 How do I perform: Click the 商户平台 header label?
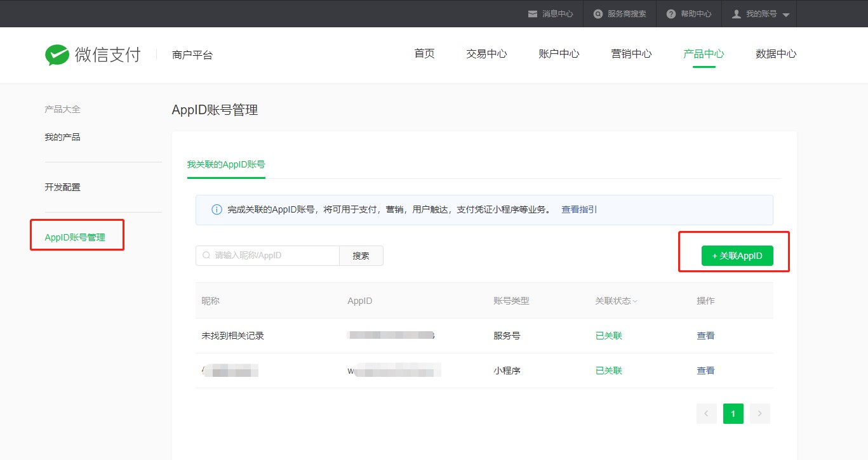tap(192, 55)
